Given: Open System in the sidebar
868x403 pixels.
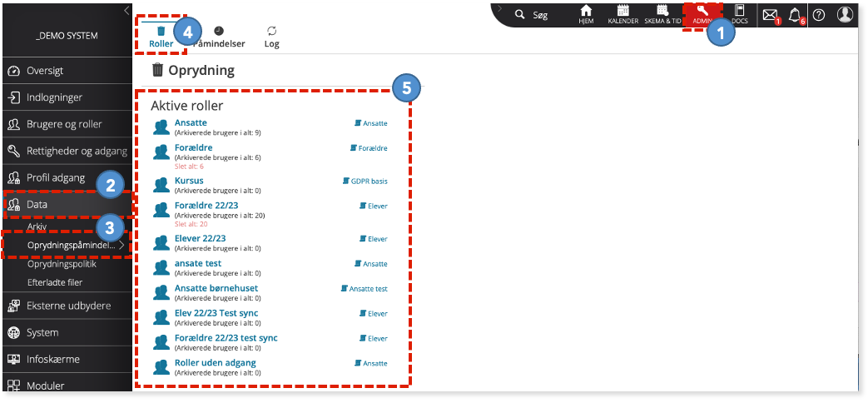Looking at the screenshot, I should click(67, 333).
